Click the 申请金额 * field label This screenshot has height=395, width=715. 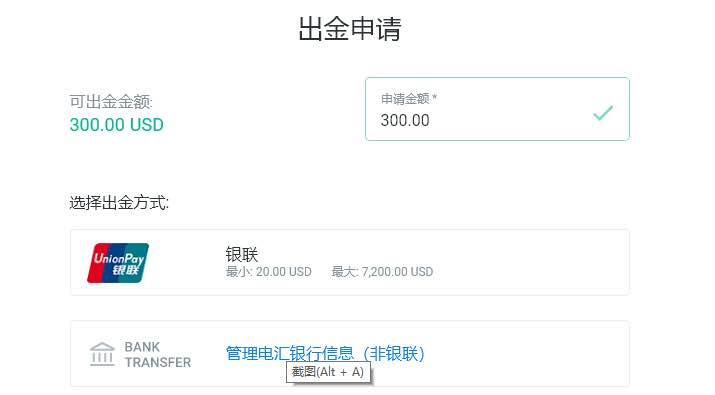409,99
